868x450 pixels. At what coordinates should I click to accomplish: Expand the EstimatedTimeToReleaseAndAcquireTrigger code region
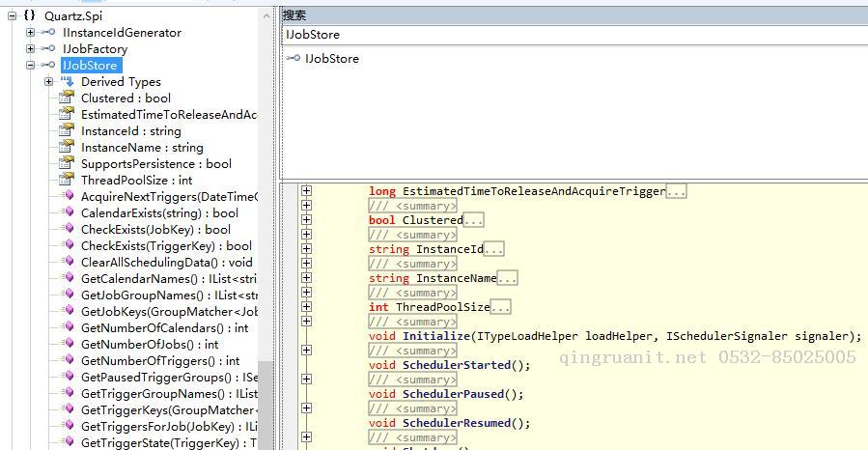coord(306,190)
